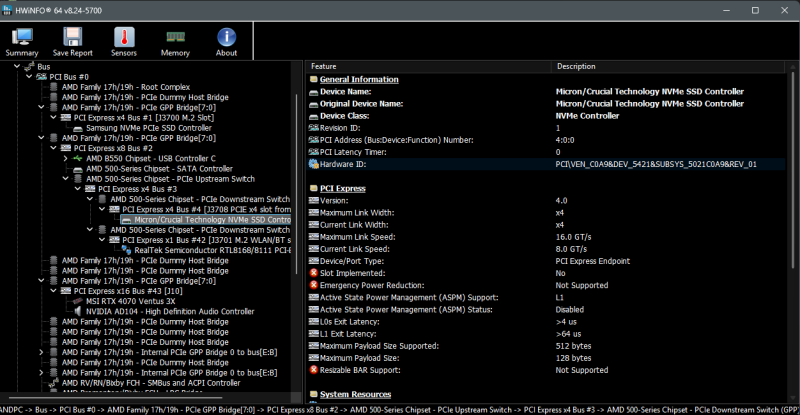Click the System Resources heading
This screenshot has height=415, width=800.
pos(355,394)
